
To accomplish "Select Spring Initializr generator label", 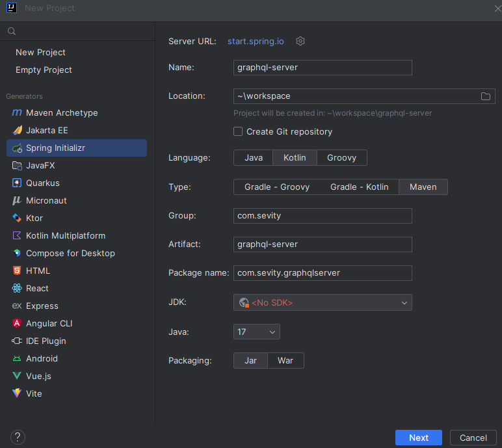I will tap(55, 148).
